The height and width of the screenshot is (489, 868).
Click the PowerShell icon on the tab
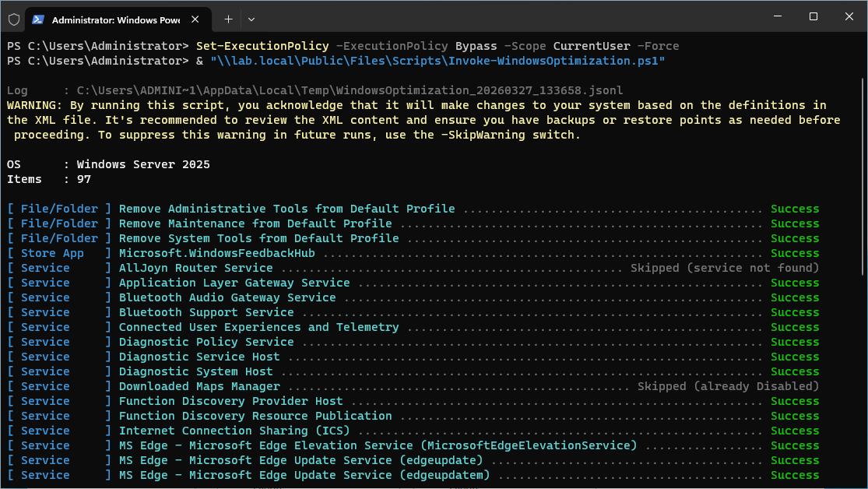(38, 19)
